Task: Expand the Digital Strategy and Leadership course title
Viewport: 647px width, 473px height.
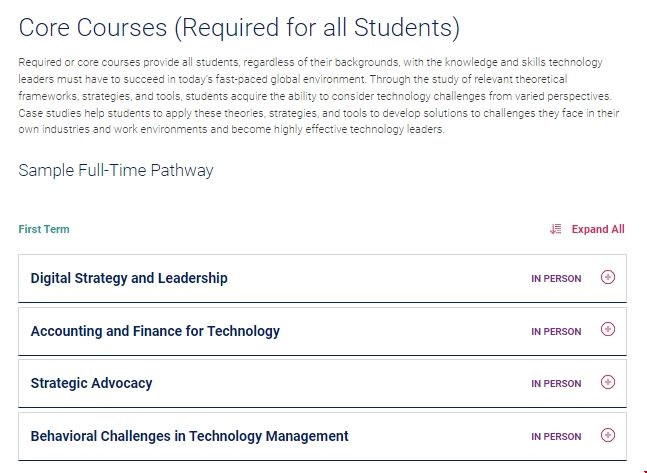Action: pyautogui.click(x=129, y=278)
